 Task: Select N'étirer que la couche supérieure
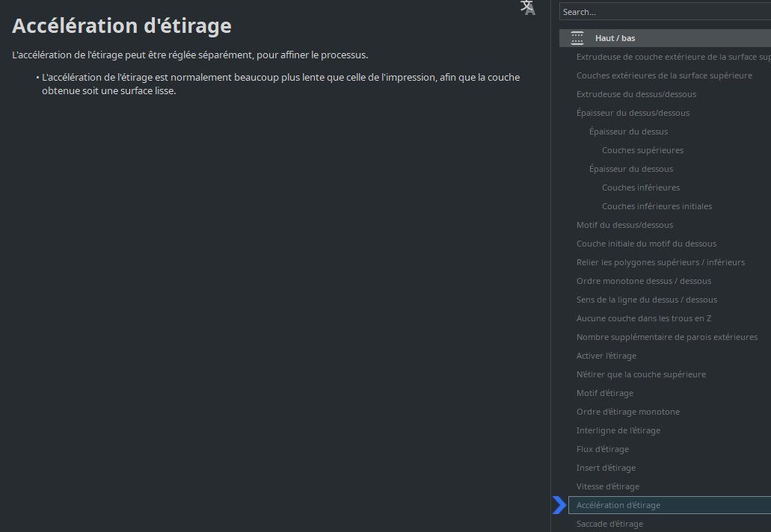pos(641,374)
